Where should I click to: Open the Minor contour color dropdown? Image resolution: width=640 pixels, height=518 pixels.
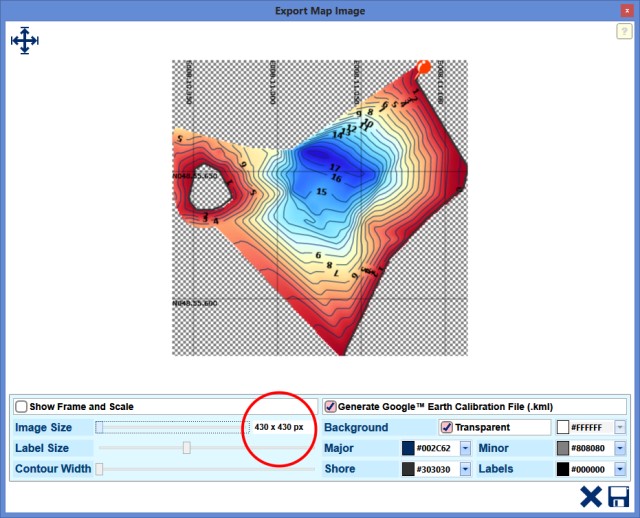point(620,448)
